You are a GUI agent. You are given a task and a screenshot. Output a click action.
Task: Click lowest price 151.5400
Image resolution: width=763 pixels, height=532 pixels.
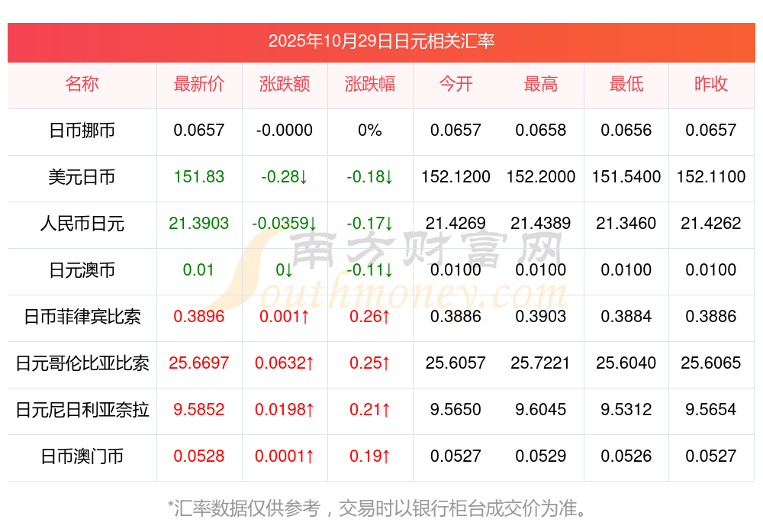(x=626, y=176)
